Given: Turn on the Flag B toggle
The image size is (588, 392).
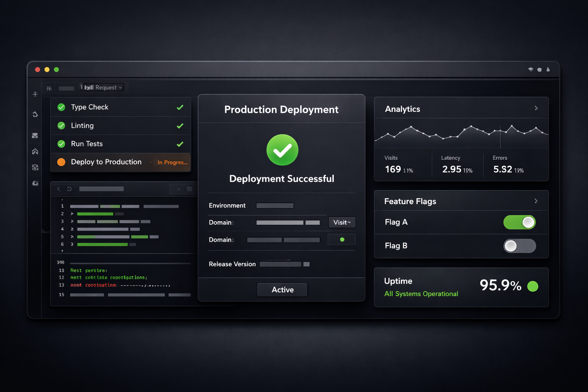Looking at the screenshot, I should pyautogui.click(x=519, y=246).
